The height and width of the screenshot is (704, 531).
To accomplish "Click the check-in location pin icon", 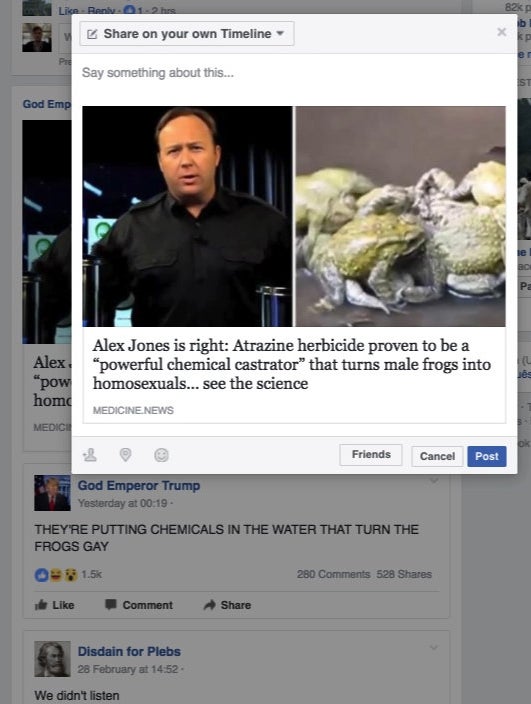I will [125, 455].
